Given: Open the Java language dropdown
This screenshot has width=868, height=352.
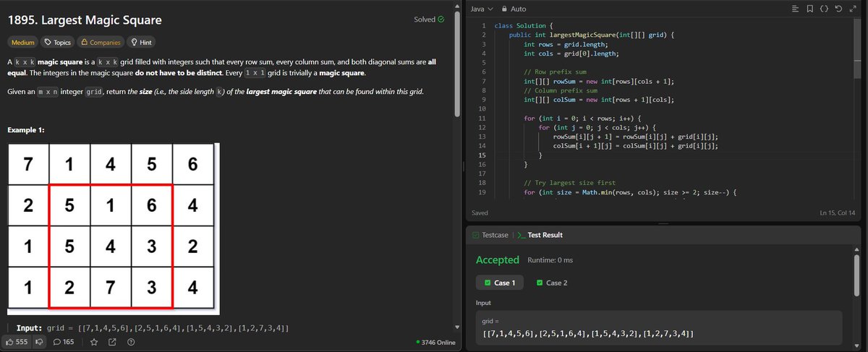Looking at the screenshot, I should click(x=481, y=9).
